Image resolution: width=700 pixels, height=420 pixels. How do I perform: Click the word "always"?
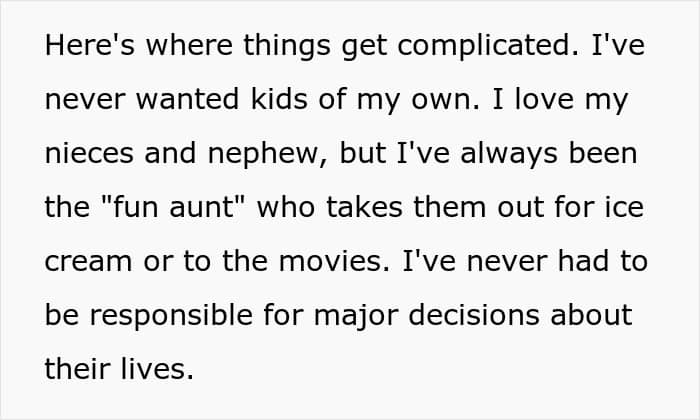click(509, 155)
